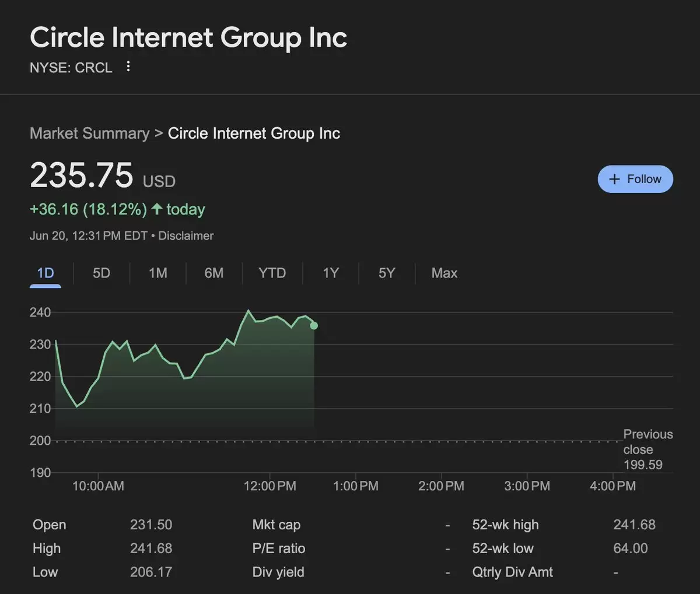Open the Disclaimer link
700x594 pixels.
coord(186,236)
